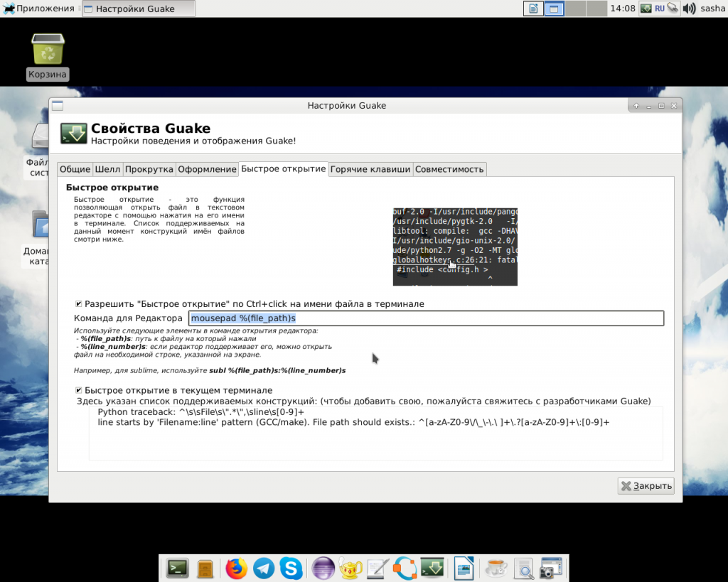
Task: Go to the Совместимость tab
Action: (x=449, y=169)
